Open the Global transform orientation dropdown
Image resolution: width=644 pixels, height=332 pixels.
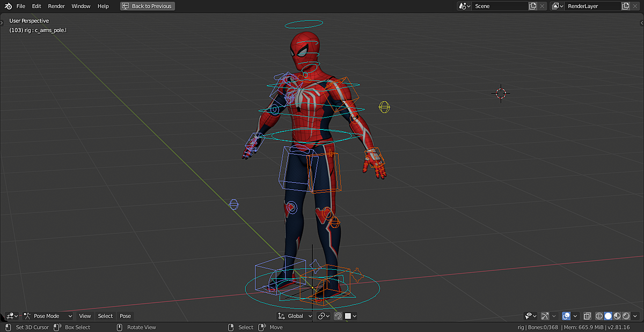(x=294, y=316)
